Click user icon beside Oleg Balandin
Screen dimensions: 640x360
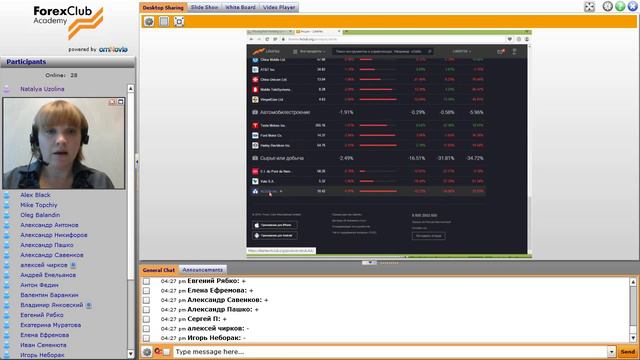pos(7,215)
